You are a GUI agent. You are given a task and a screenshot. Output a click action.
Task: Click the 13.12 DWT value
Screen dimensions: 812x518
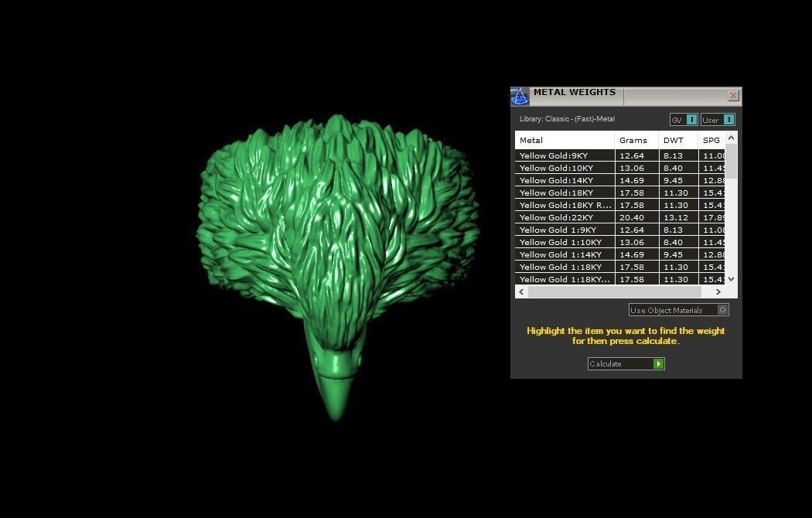pyautogui.click(x=676, y=217)
